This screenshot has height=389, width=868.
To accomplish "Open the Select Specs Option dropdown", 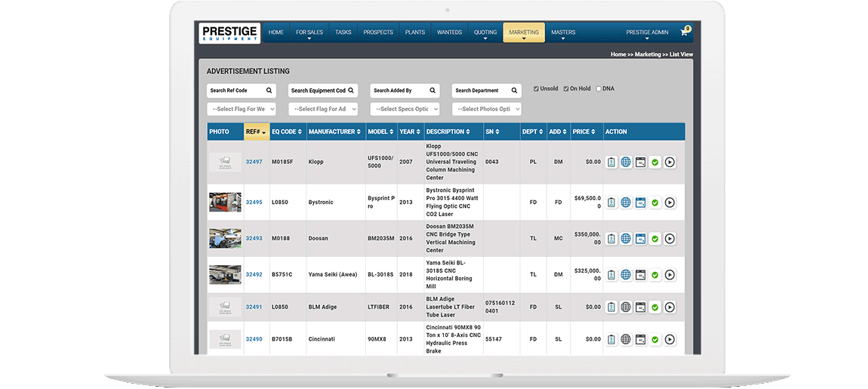I will pos(405,110).
